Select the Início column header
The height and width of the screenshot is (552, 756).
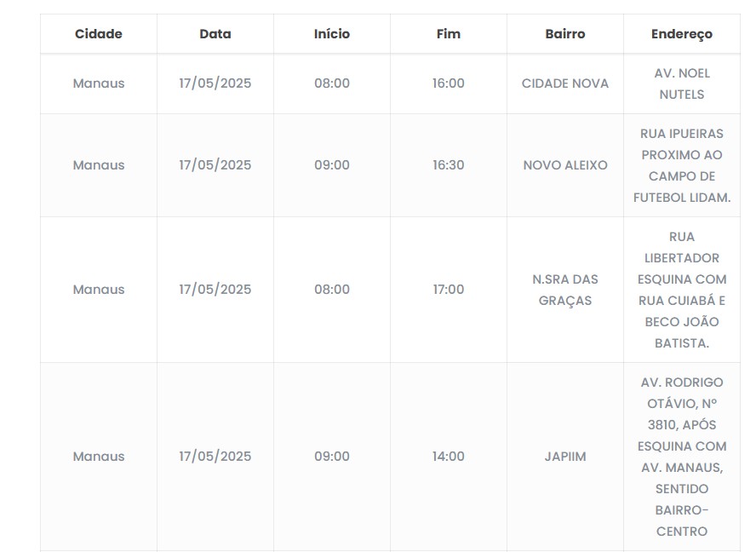pyautogui.click(x=332, y=34)
